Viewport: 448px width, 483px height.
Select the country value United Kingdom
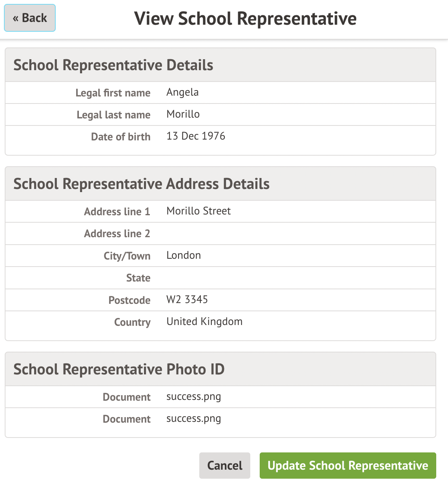pos(204,322)
